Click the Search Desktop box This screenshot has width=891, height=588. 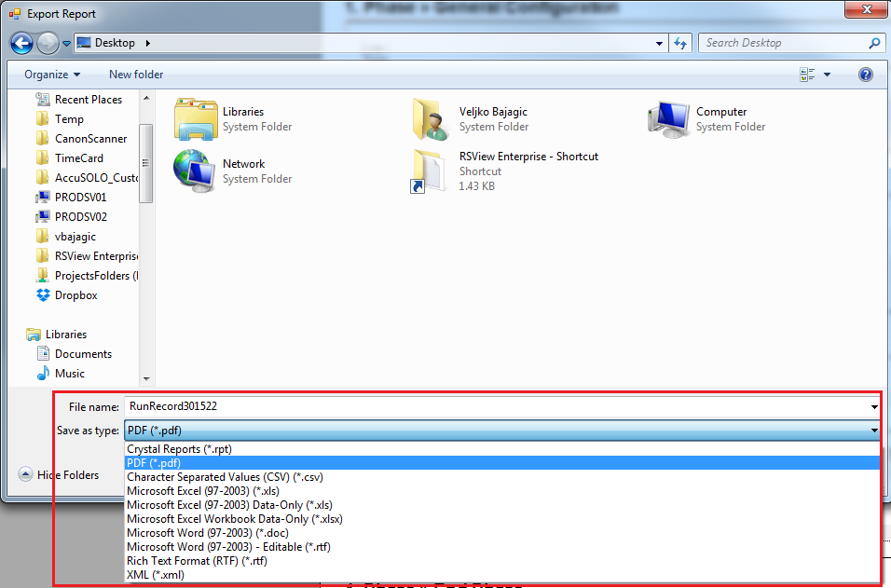(783, 43)
